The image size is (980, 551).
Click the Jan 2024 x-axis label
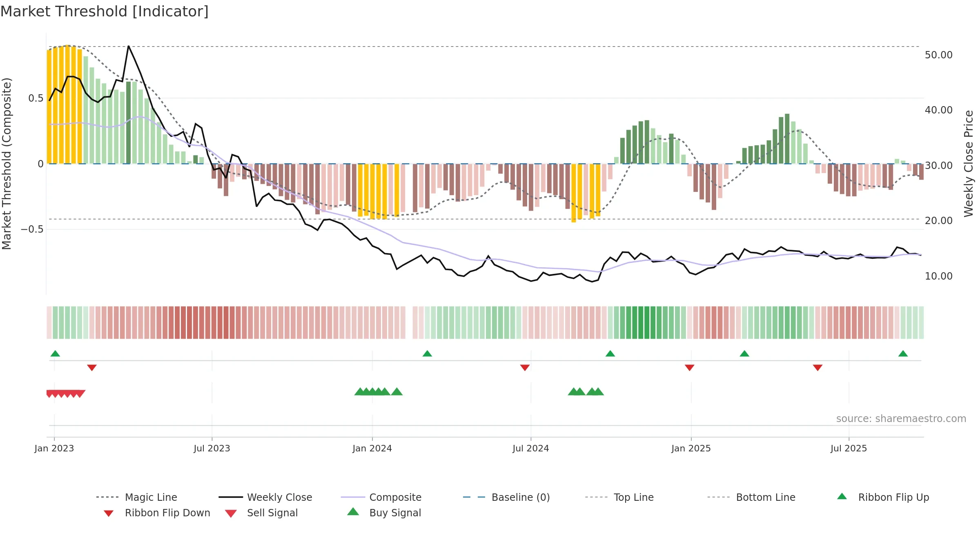click(372, 448)
